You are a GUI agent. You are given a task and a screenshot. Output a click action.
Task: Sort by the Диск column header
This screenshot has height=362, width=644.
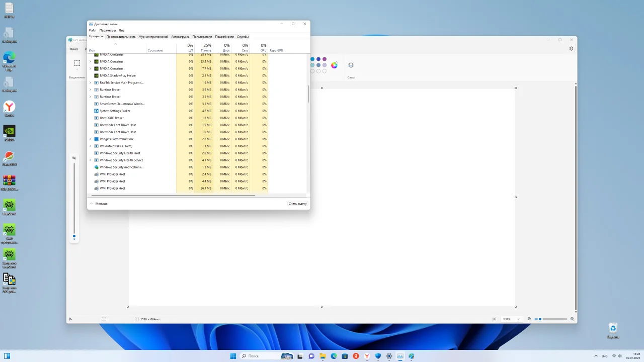pyautogui.click(x=222, y=48)
